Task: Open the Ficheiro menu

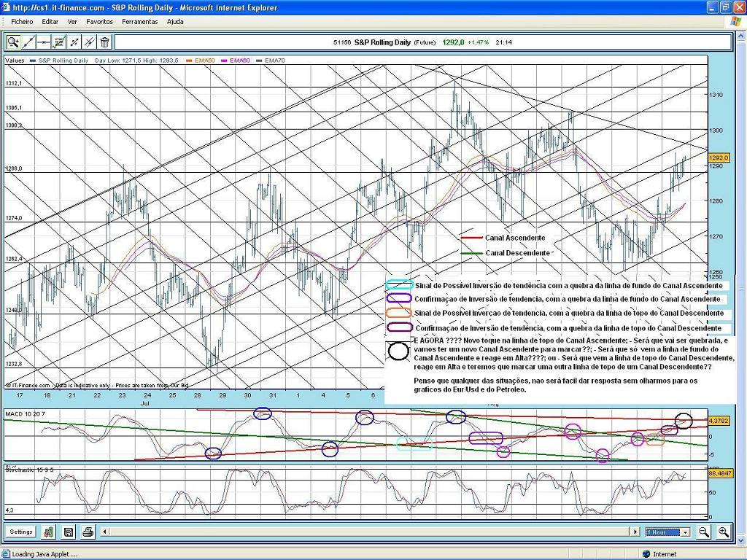Action: coord(22,21)
